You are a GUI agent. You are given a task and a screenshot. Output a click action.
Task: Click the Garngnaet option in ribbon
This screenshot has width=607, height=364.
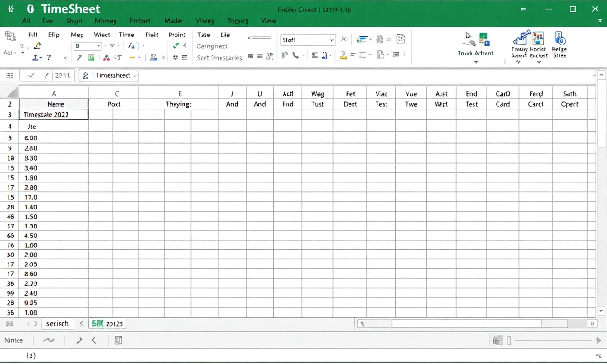click(212, 46)
